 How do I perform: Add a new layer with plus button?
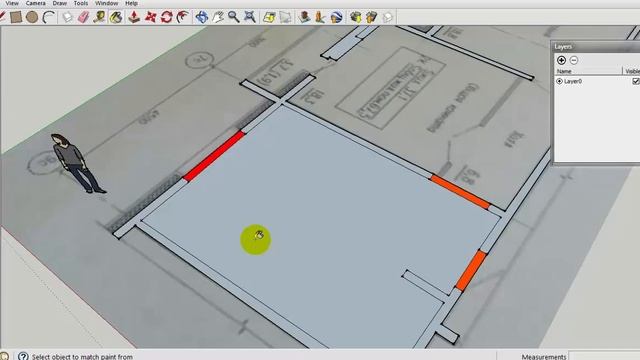[x=561, y=60]
